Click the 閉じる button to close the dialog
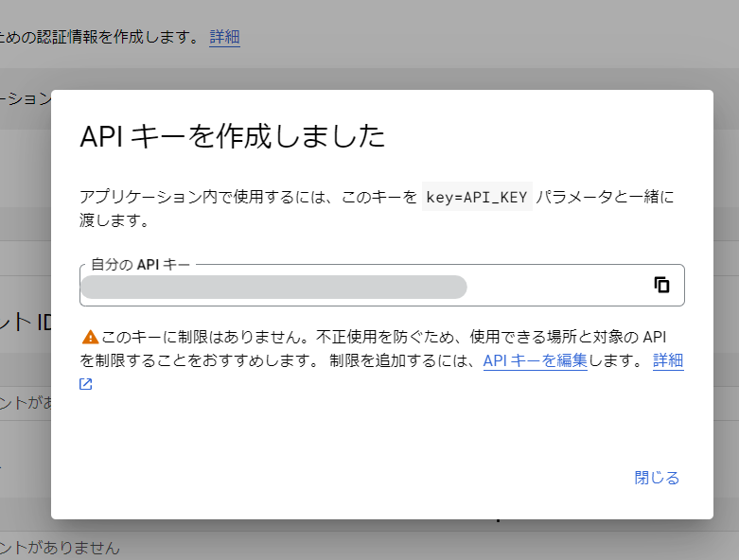This screenshot has height=560, width=739. coord(657,478)
